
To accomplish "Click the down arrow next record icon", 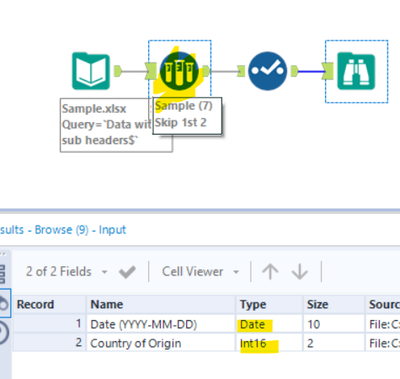I will 300,272.
